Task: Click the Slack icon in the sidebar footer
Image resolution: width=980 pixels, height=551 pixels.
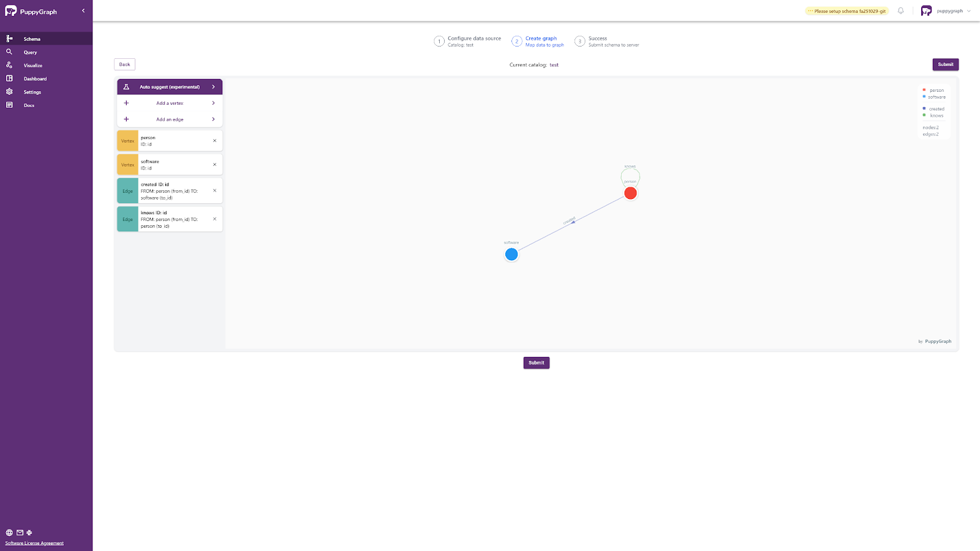Action: pos(29,533)
